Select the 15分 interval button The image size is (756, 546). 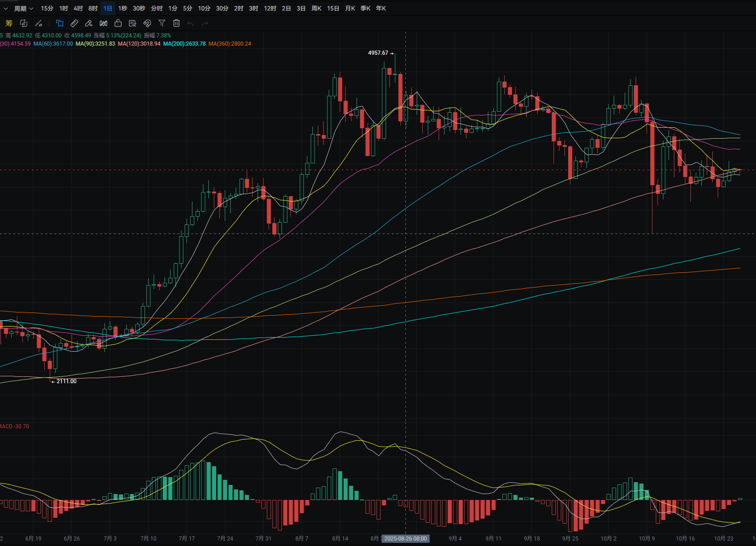pyautogui.click(x=47, y=8)
